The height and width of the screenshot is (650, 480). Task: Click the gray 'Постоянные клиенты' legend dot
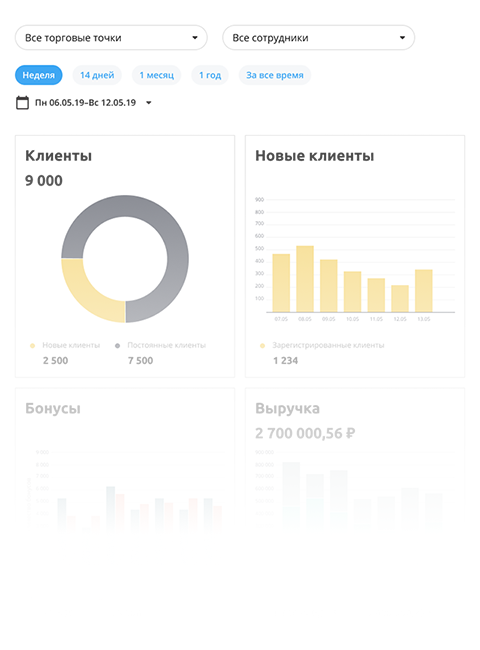point(117,345)
